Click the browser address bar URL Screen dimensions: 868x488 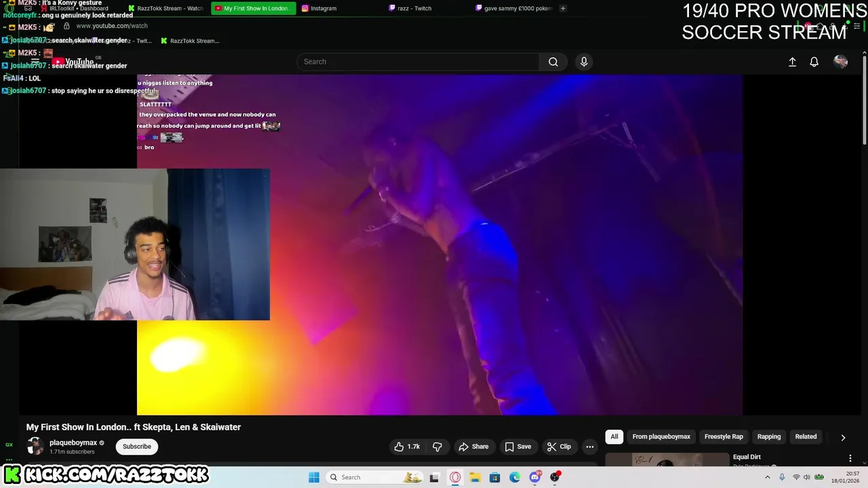coord(112,26)
